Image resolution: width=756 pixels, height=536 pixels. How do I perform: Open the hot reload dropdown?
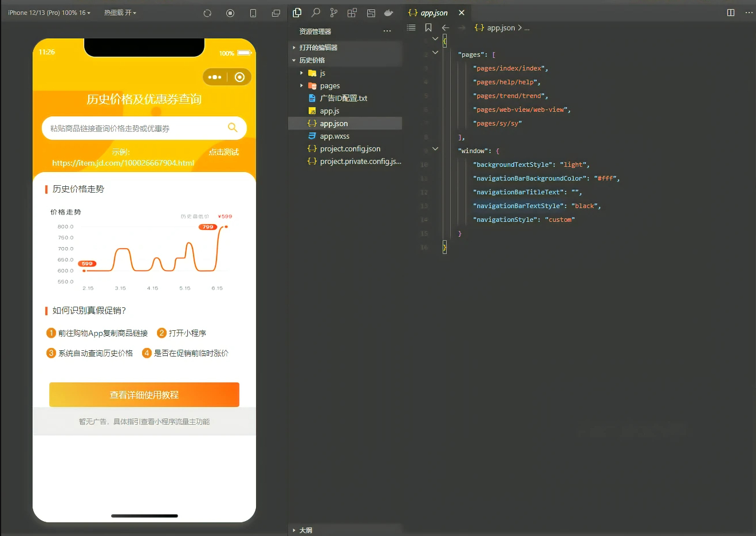pyautogui.click(x=120, y=13)
